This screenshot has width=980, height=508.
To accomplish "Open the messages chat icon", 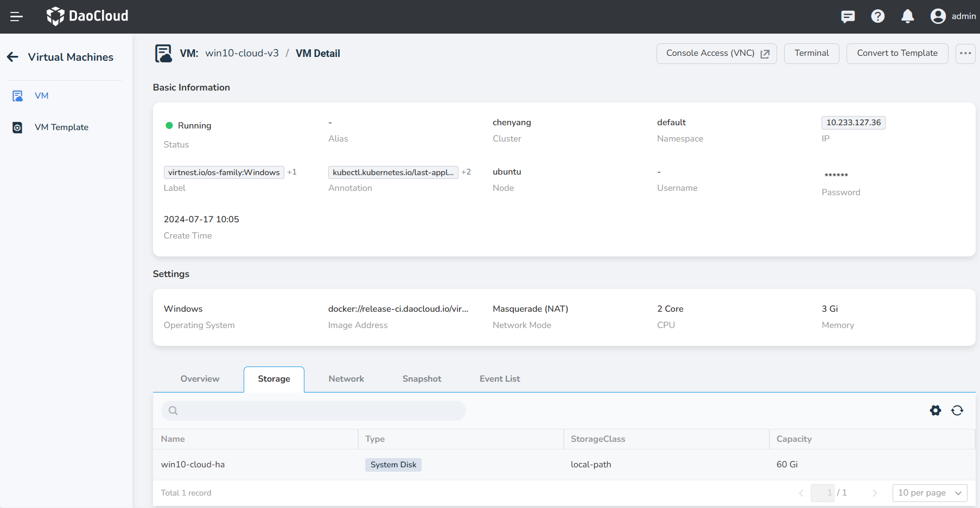I will tap(848, 17).
